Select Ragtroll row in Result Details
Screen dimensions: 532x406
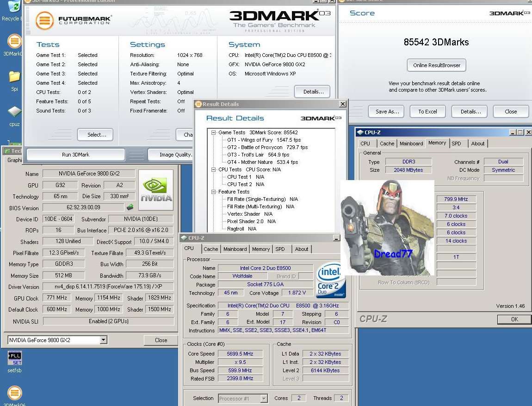tap(241, 229)
